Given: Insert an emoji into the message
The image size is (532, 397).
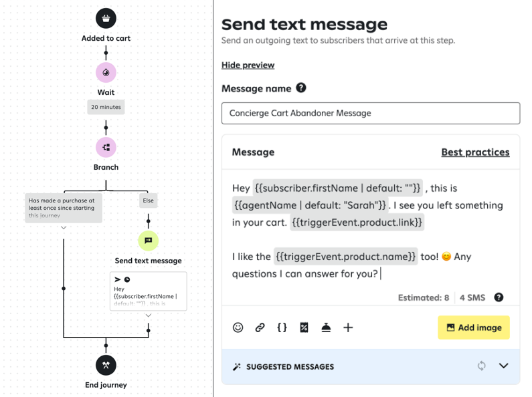Looking at the screenshot, I should pyautogui.click(x=238, y=327).
